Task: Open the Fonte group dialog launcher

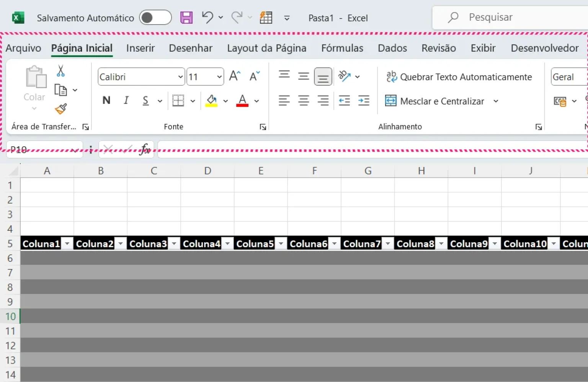Action: [x=263, y=127]
